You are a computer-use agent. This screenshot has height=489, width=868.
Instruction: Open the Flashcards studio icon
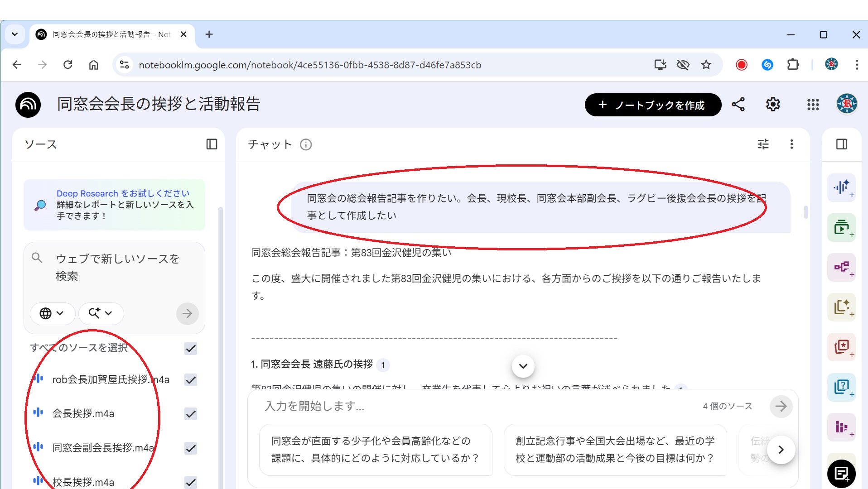(841, 347)
